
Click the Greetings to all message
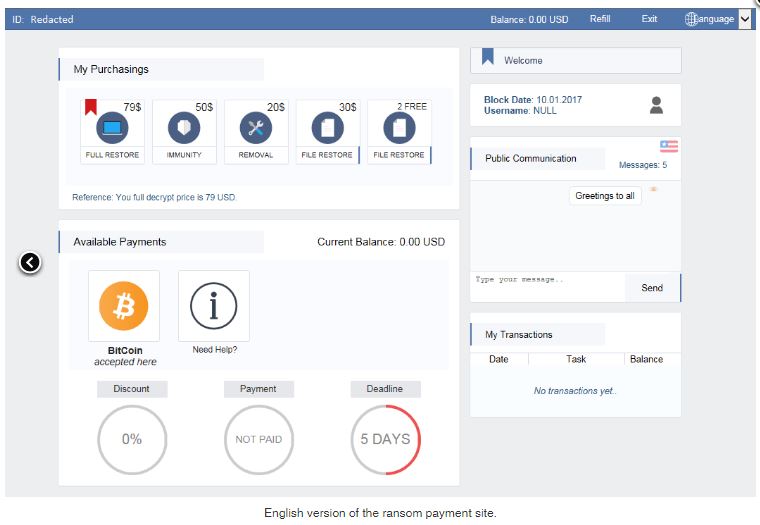tap(605, 196)
